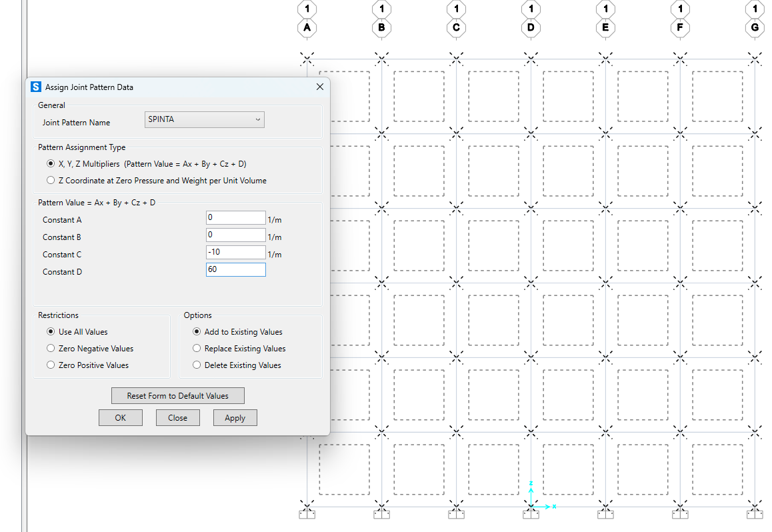Select Z Coordinate at Zero Pressure option
Screen dimensions: 772x532
tap(51, 181)
